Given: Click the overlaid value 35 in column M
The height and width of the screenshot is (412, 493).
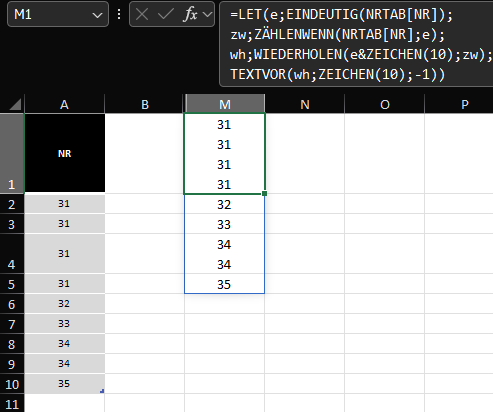Looking at the screenshot, I should 224,284.
